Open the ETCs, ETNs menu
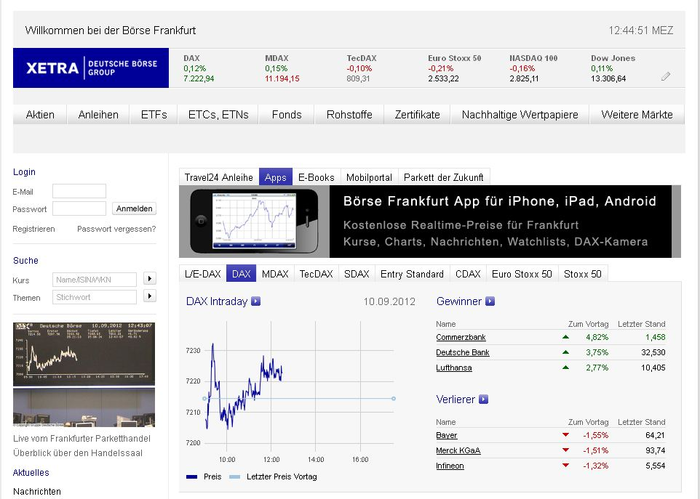The height and width of the screenshot is (499, 700). coord(218,115)
